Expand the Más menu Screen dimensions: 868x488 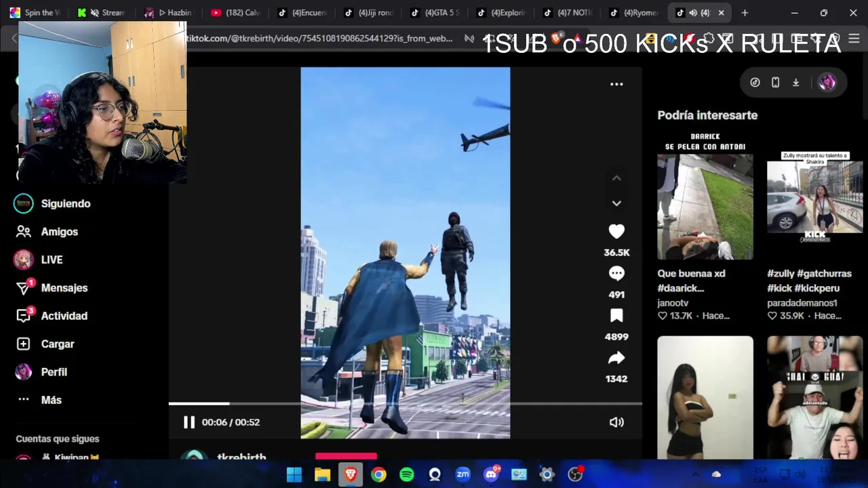pos(52,400)
